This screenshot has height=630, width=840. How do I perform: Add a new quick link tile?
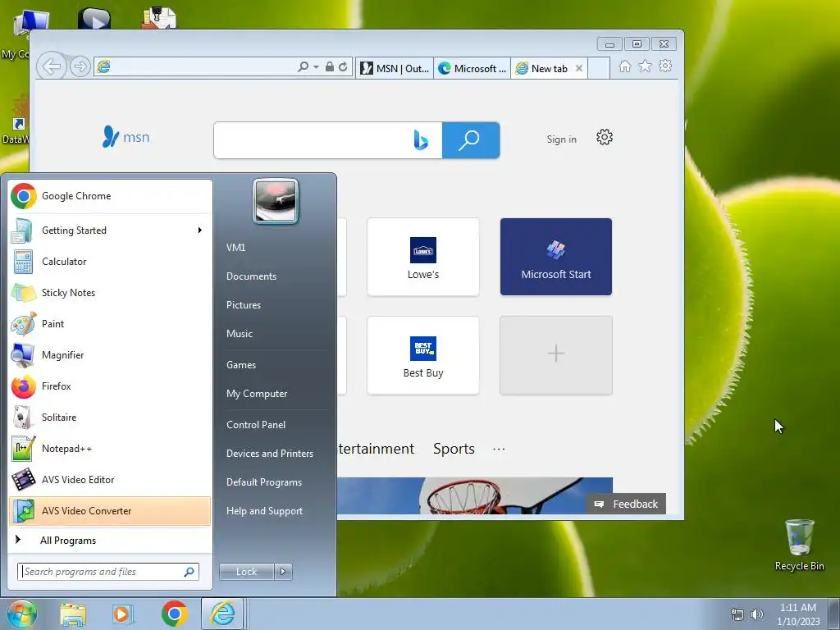[556, 355]
